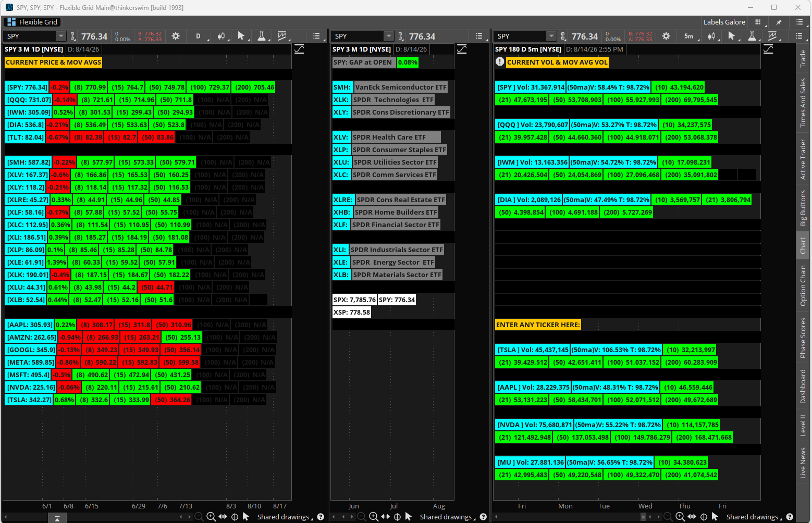
Task: Open chart type candlestick menu in left chart
Action: tap(222, 36)
